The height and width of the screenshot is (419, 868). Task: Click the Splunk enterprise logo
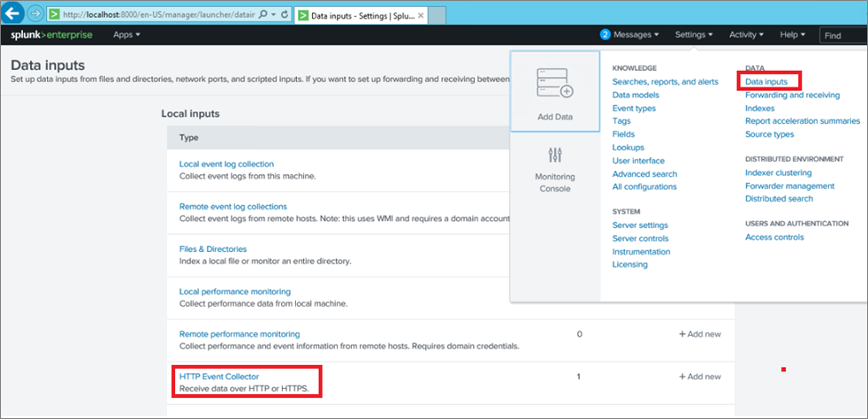tap(51, 34)
